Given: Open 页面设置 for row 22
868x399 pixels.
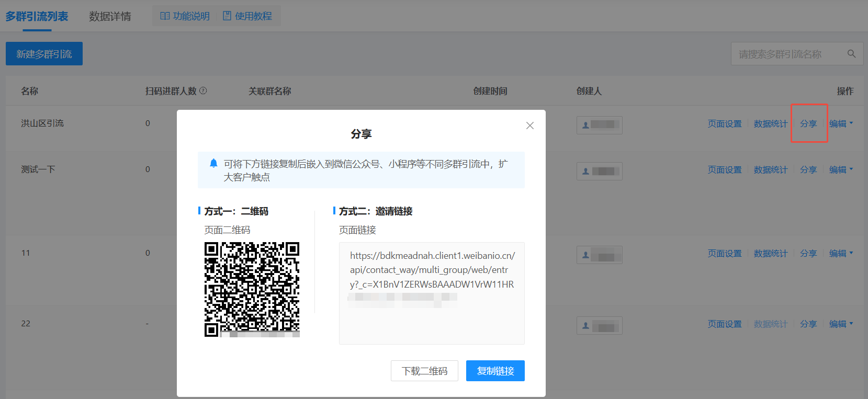Looking at the screenshot, I should coord(725,324).
